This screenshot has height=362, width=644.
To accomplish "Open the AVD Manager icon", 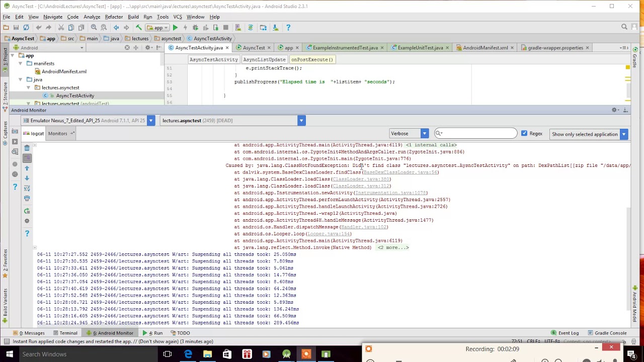I will [x=238, y=28].
